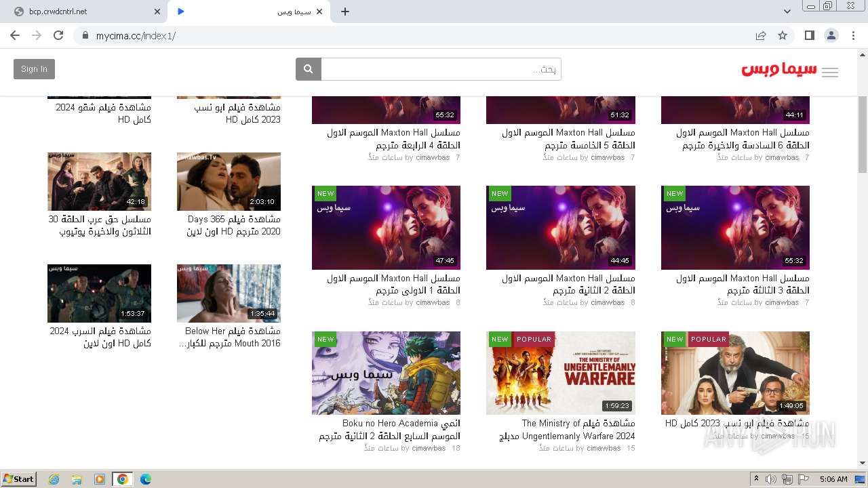Screen dimensions: 868x488
Task: Open the site hamburger menu
Action: [830, 73]
